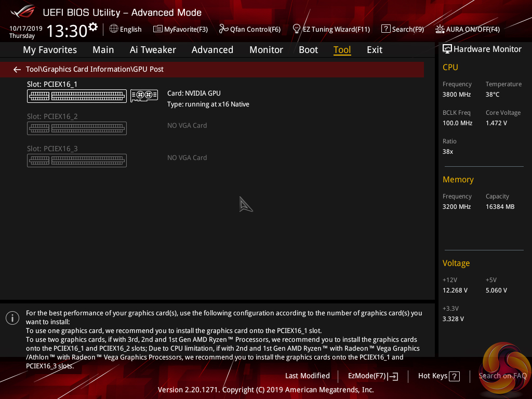Click the Voltage section heading
This screenshot has height=399, width=532.
tap(456, 263)
